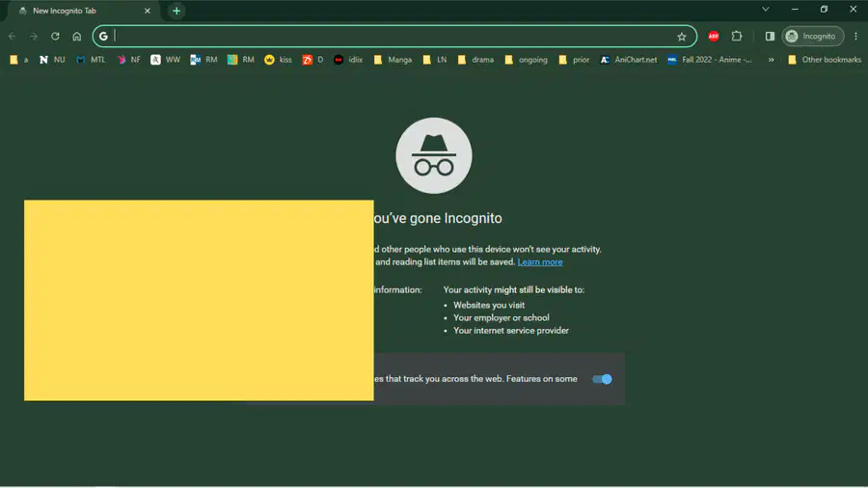Screen dimensions: 868x488
Task: Expand the prior bookmark folder
Action: (x=574, y=60)
